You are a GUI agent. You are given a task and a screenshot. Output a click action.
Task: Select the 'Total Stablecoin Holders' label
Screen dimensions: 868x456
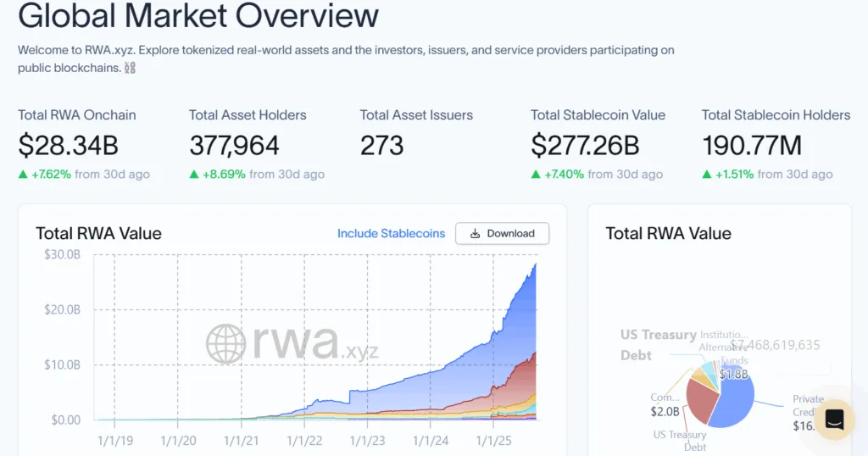click(x=776, y=115)
